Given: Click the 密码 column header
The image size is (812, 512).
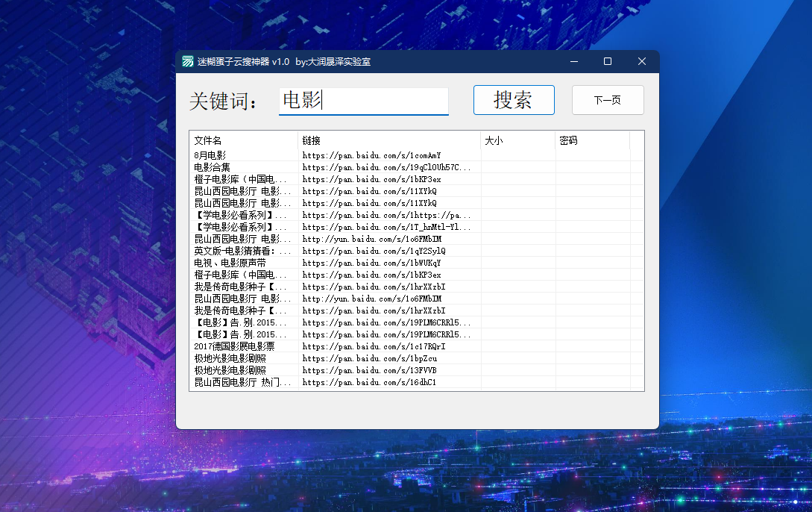Looking at the screenshot, I should [x=592, y=140].
